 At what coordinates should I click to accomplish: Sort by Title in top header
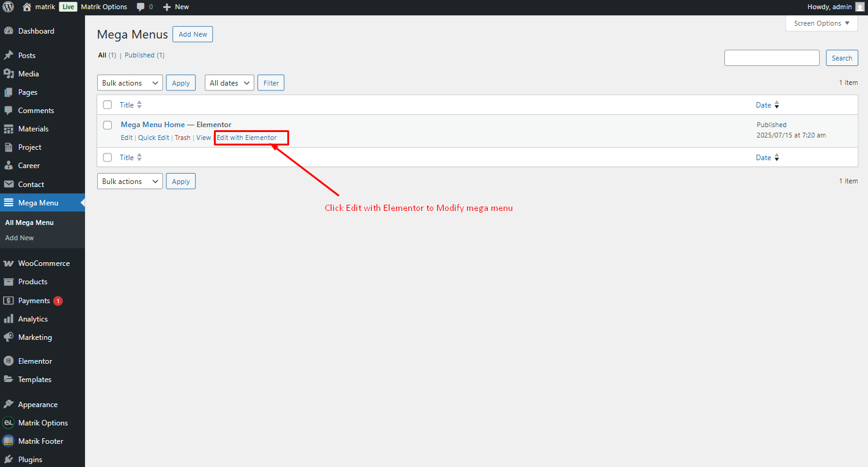[x=131, y=105]
